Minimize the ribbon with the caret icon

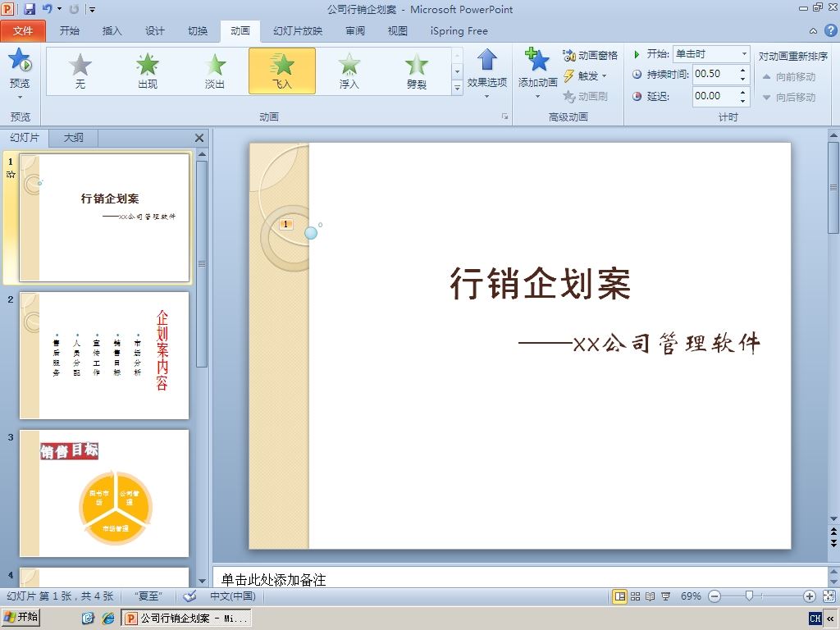813,31
